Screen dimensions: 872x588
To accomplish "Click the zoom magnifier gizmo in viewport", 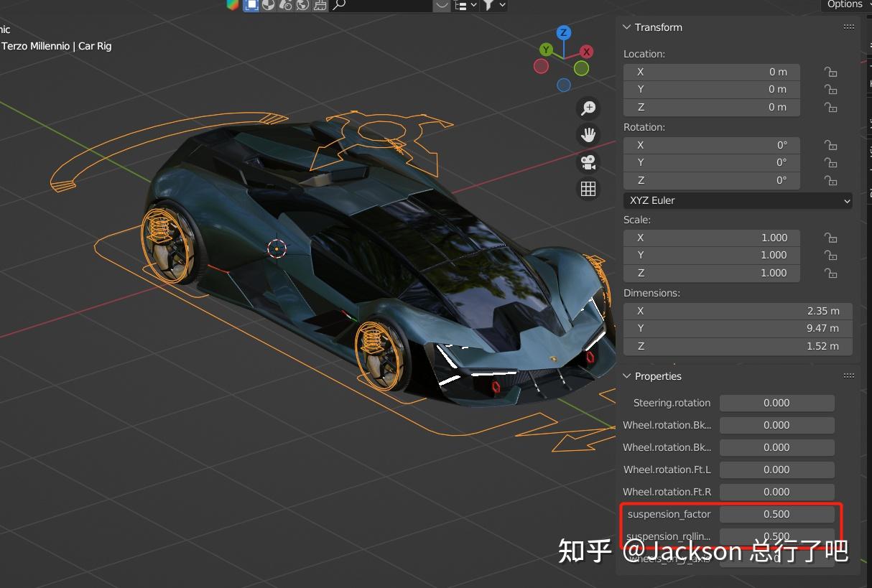I will pos(588,108).
